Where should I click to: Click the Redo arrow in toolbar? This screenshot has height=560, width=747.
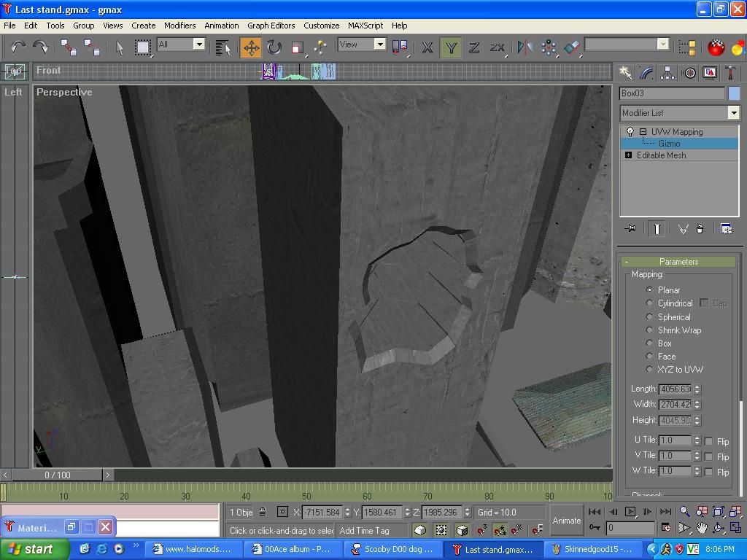tap(41, 47)
